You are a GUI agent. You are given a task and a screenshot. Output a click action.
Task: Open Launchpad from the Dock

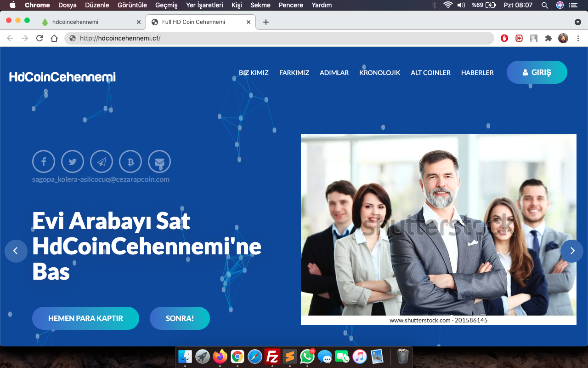(203, 356)
